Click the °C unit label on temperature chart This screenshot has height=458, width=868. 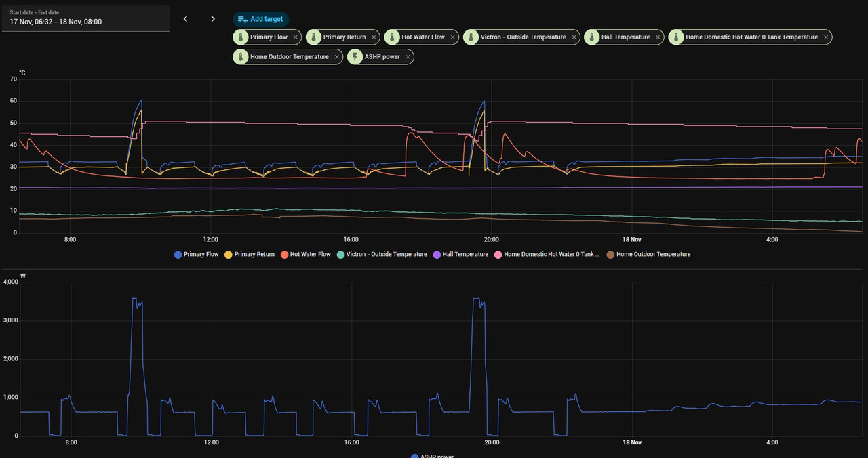(22, 72)
